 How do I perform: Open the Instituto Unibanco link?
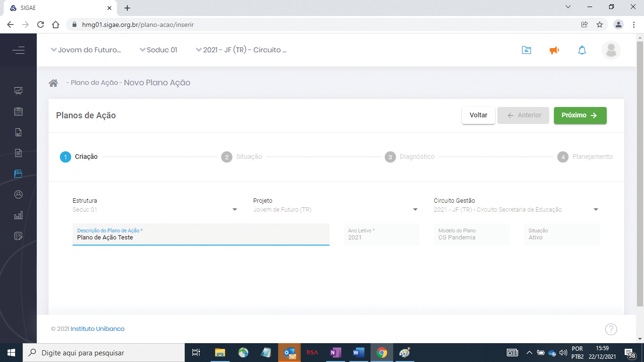[98, 329]
